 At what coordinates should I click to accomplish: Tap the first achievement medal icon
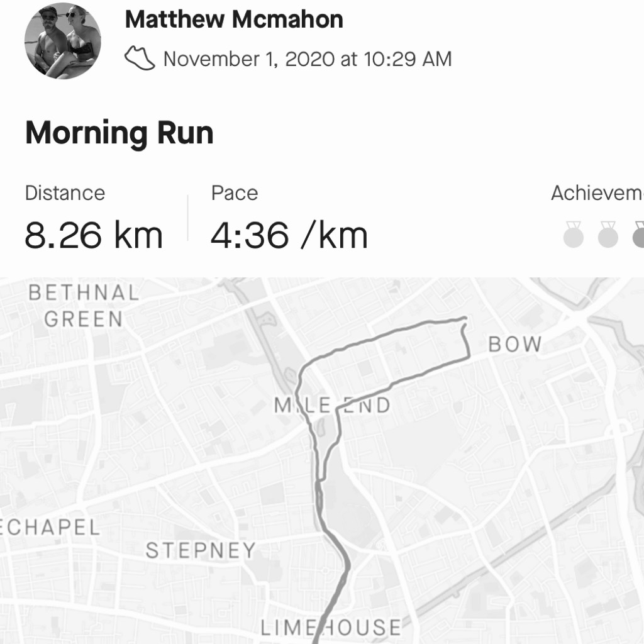(574, 235)
